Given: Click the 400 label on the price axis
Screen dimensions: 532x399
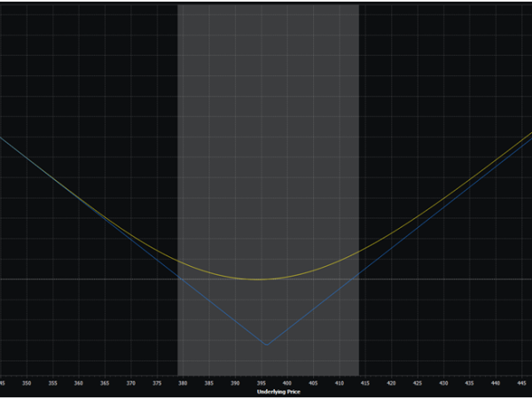Looking at the screenshot, I should tap(286, 383).
